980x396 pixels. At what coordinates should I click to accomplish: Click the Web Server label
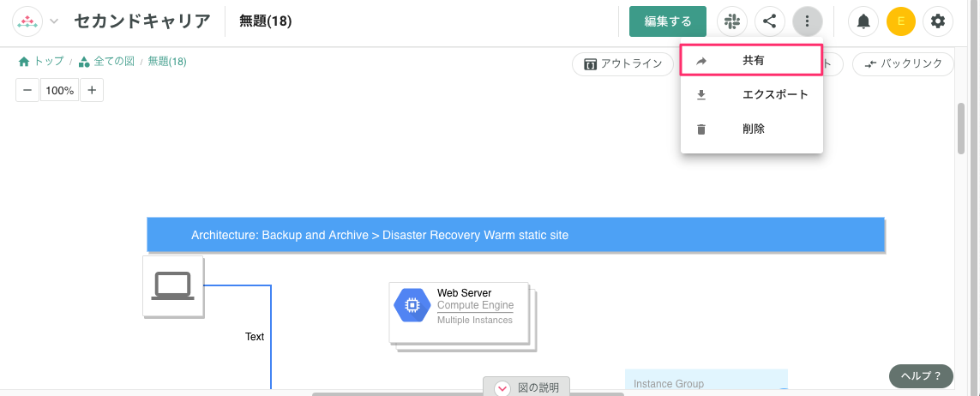click(465, 293)
